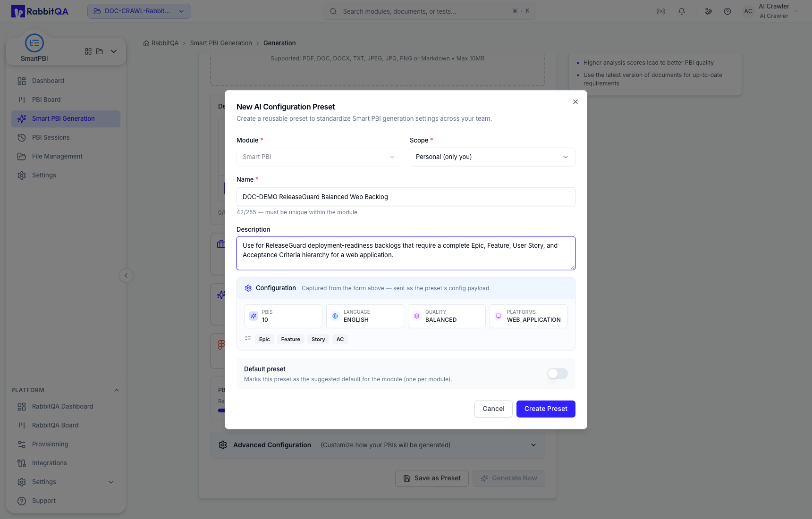Click the Feature tag
Image resolution: width=812 pixels, height=519 pixels.
point(291,339)
